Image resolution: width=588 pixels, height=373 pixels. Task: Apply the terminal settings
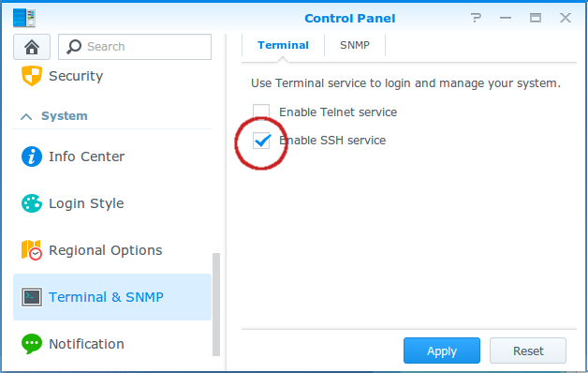coord(442,351)
